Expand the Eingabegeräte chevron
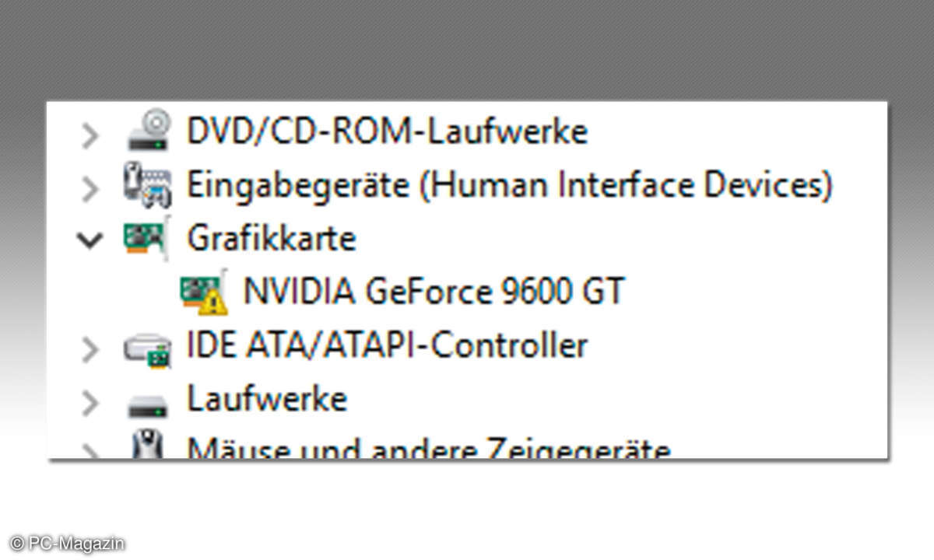Screen dimensions: 934x560 click(x=91, y=189)
